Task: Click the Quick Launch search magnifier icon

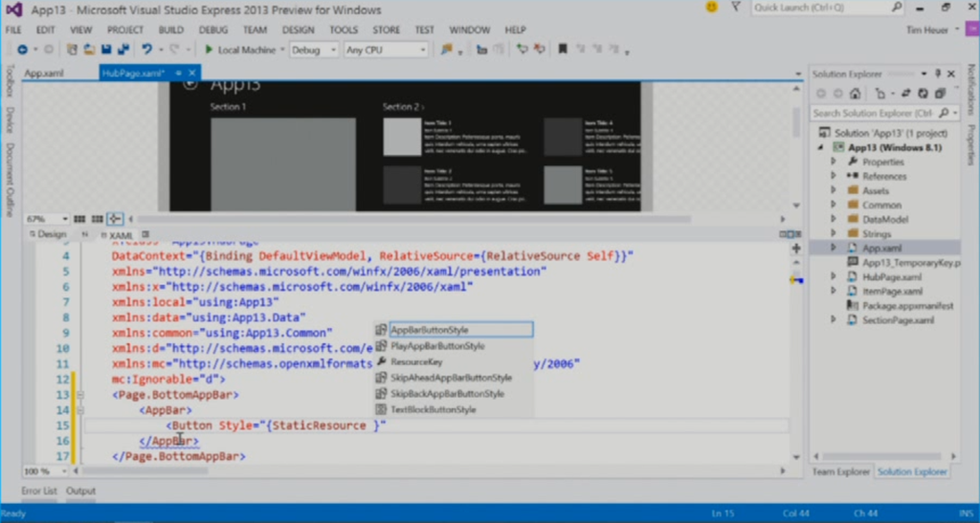Action: click(x=897, y=7)
